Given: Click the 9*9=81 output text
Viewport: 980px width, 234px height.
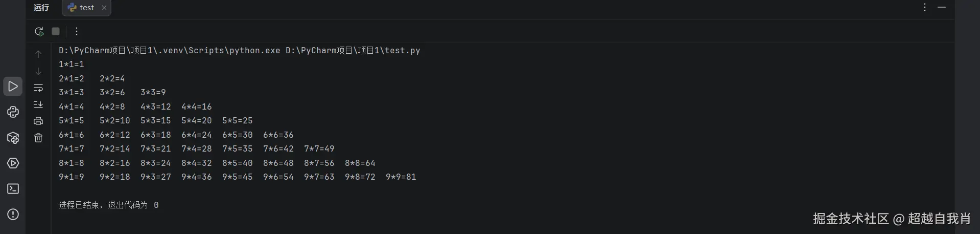Looking at the screenshot, I should pyautogui.click(x=401, y=177).
